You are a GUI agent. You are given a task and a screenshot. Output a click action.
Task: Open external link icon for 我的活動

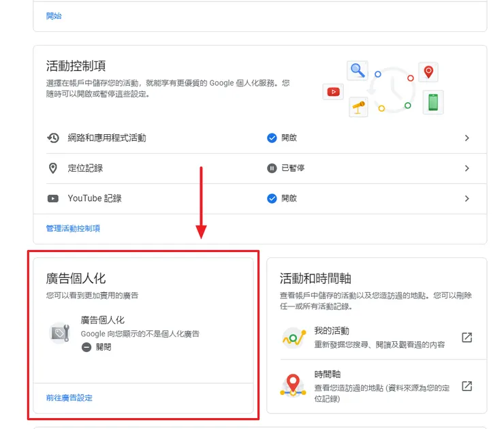pos(467,338)
